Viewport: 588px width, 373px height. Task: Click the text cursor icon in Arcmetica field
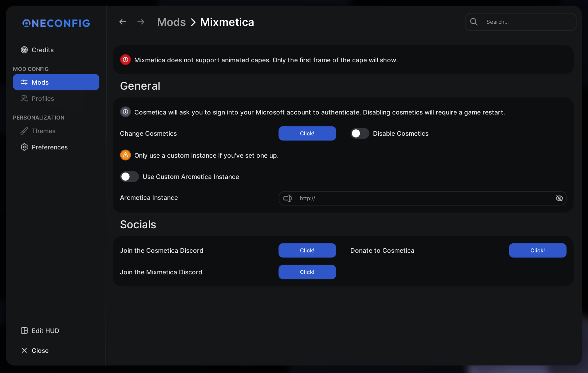pos(287,198)
